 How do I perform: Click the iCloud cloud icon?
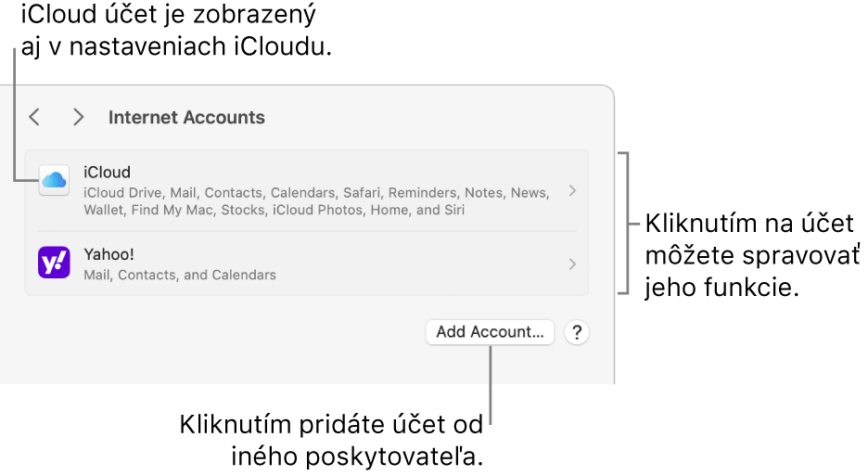click(x=54, y=180)
